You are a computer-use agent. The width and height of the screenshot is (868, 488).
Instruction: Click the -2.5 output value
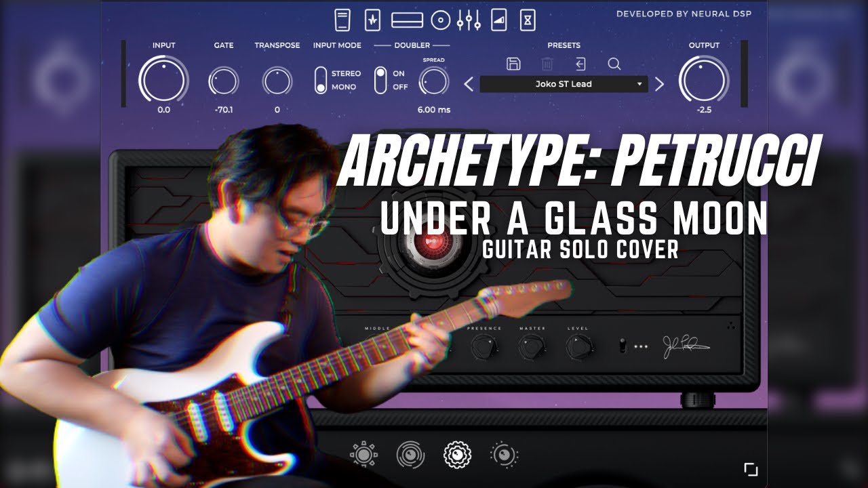(704, 110)
